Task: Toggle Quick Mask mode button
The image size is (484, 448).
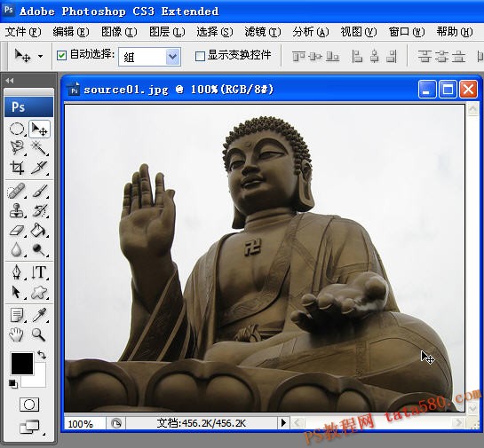Action: coord(29,405)
